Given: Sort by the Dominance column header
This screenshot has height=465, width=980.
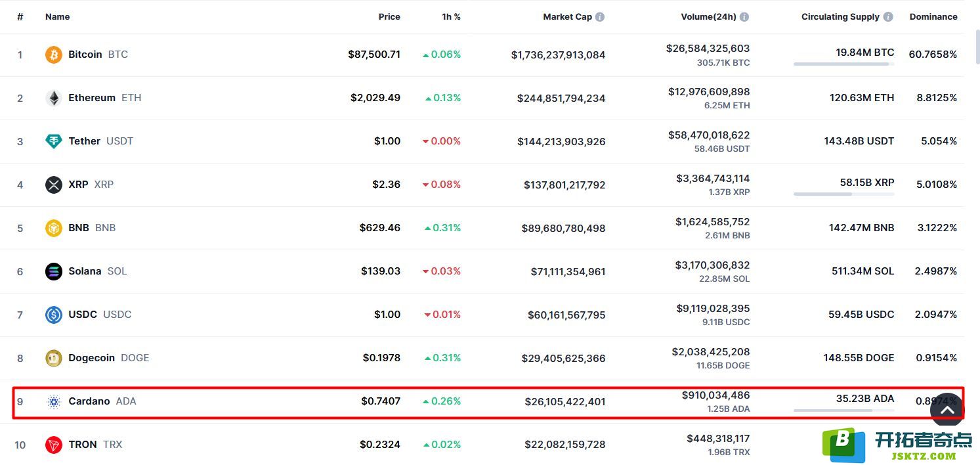Looking at the screenshot, I should click(x=933, y=17).
